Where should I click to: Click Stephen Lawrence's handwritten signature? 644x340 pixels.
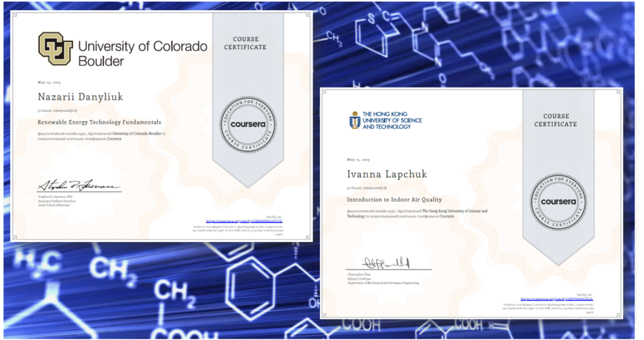(x=72, y=186)
